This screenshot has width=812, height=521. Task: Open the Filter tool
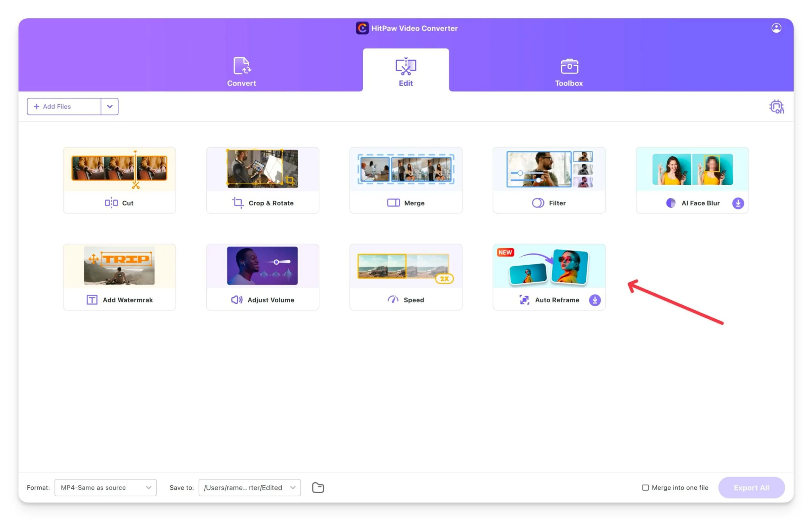[548, 180]
